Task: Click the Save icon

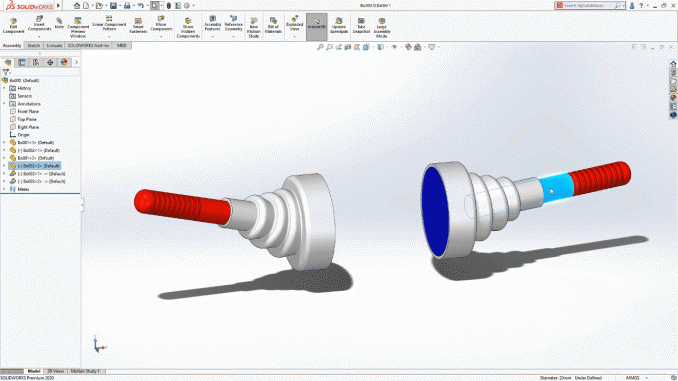Action: pyautogui.click(x=113, y=6)
